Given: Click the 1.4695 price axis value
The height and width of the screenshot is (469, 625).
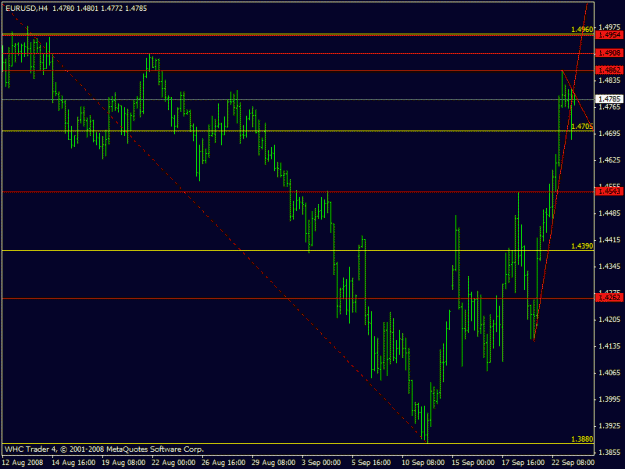Looking at the screenshot, I should tap(610, 133).
